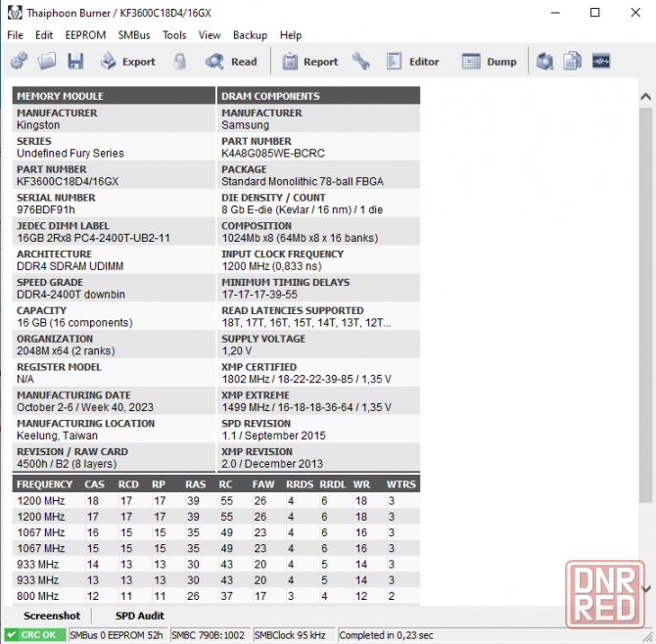This screenshot has height=644, width=656.
Task: Launch the Editor from toolbar
Action: [x=413, y=62]
